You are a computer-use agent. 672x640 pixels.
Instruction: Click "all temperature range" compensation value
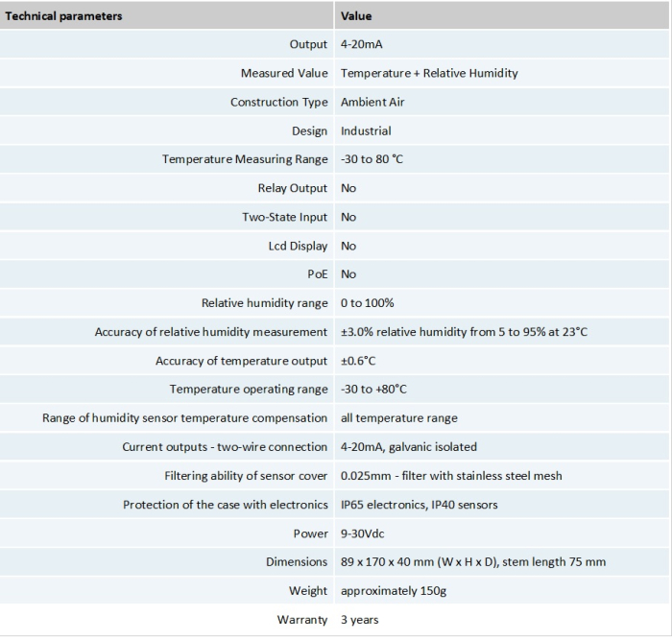pos(398,418)
